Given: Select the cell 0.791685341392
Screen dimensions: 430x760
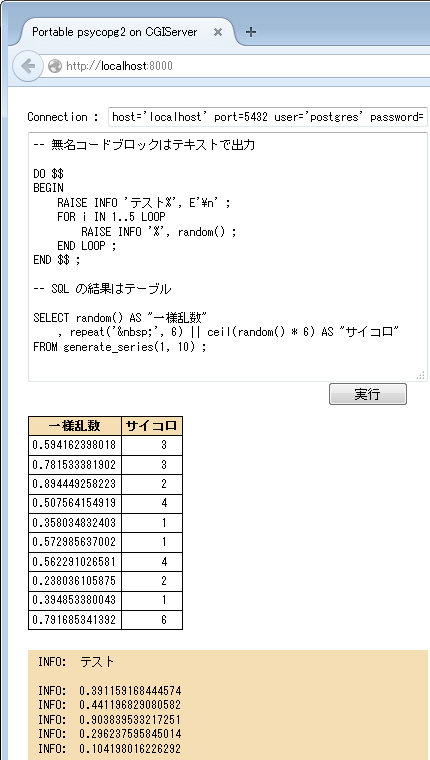Looking at the screenshot, I should pyautogui.click(x=75, y=619).
